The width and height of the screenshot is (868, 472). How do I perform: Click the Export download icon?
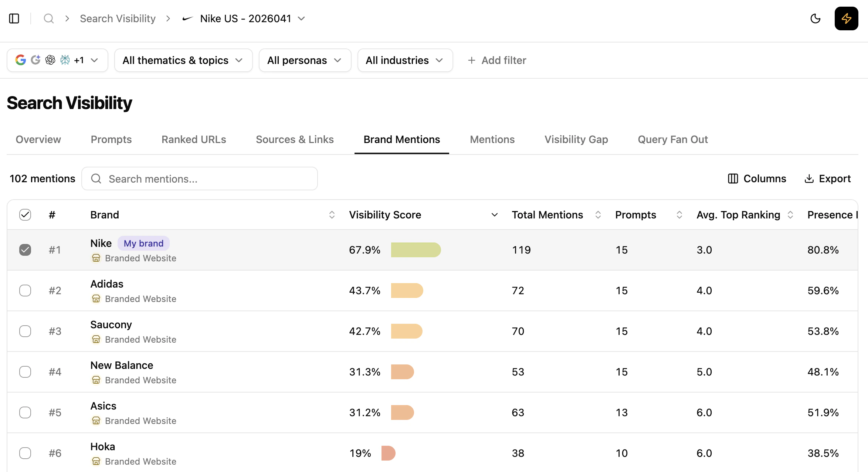(809, 179)
